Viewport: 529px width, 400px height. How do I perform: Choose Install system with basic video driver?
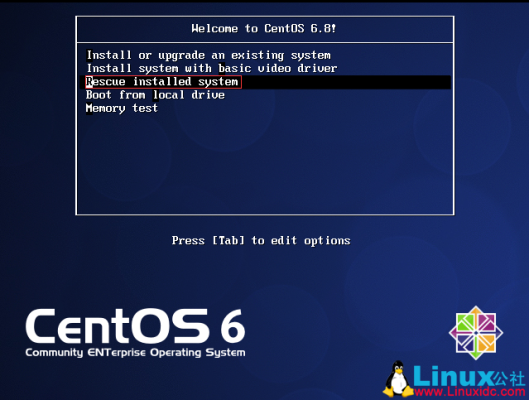tap(212, 68)
